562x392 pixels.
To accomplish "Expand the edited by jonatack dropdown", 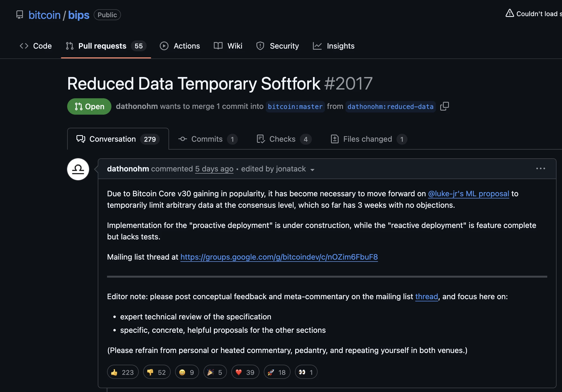I will click(x=312, y=170).
